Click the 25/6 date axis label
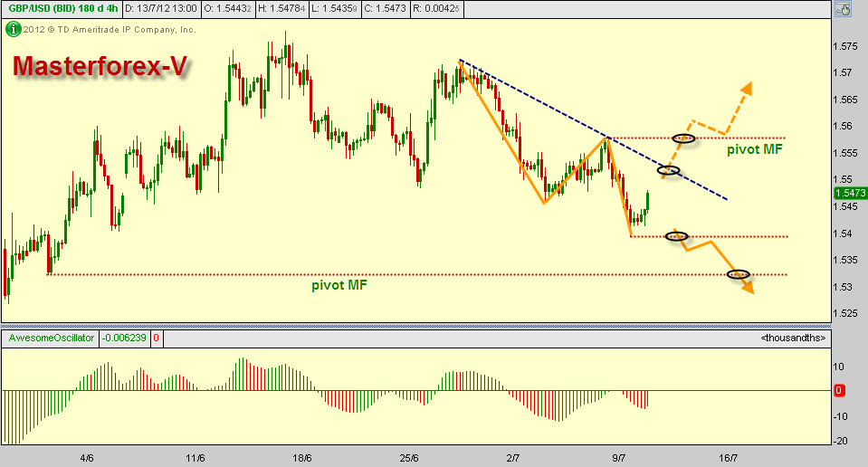 tap(409, 458)
